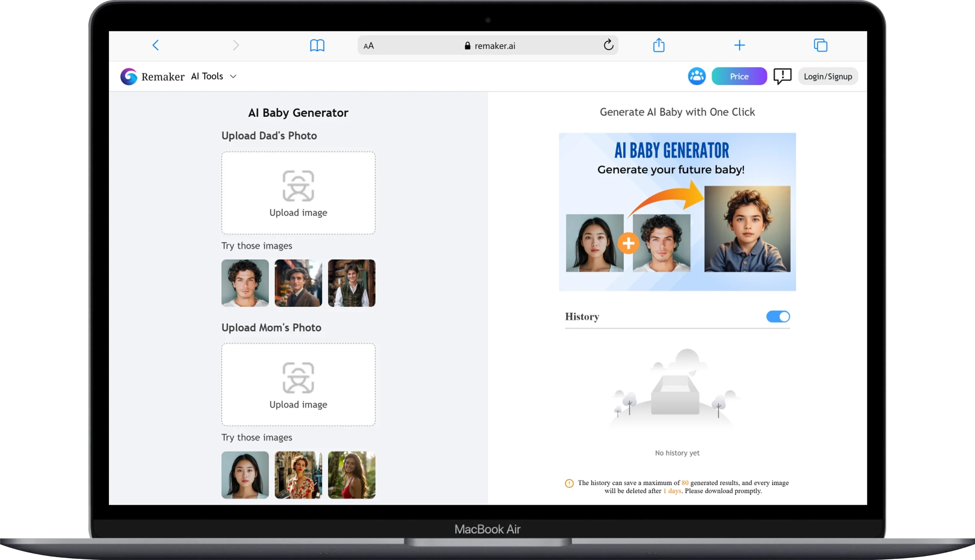Open the bookmarks book icon
The height and width of the screenshot is (560, 975).
pyautogui.click(x=317, y=45)
